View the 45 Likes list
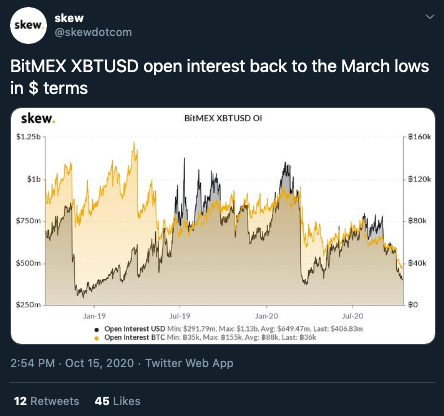The width and height of the screenshot is (444, 416). click(117, 401)
